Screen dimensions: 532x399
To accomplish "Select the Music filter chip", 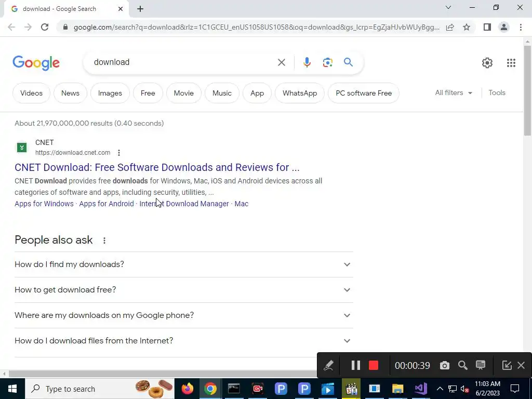I will click(222, 93).
